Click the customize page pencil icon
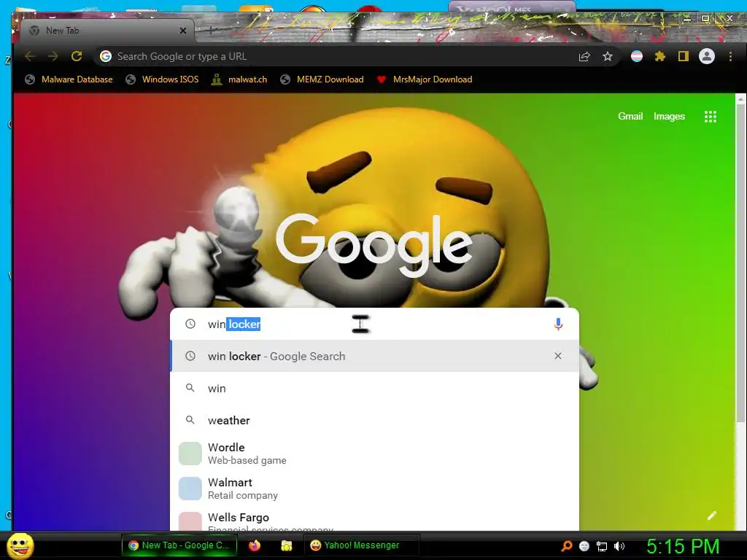 [x=712, y=516]
